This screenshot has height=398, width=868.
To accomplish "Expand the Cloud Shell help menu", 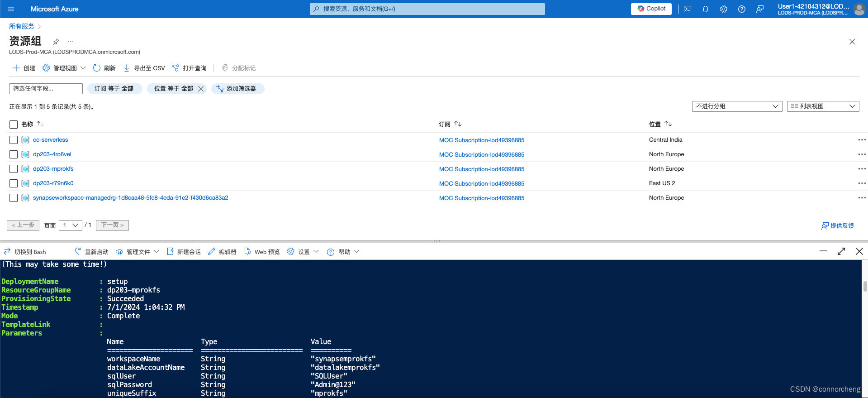I will 343,252.
